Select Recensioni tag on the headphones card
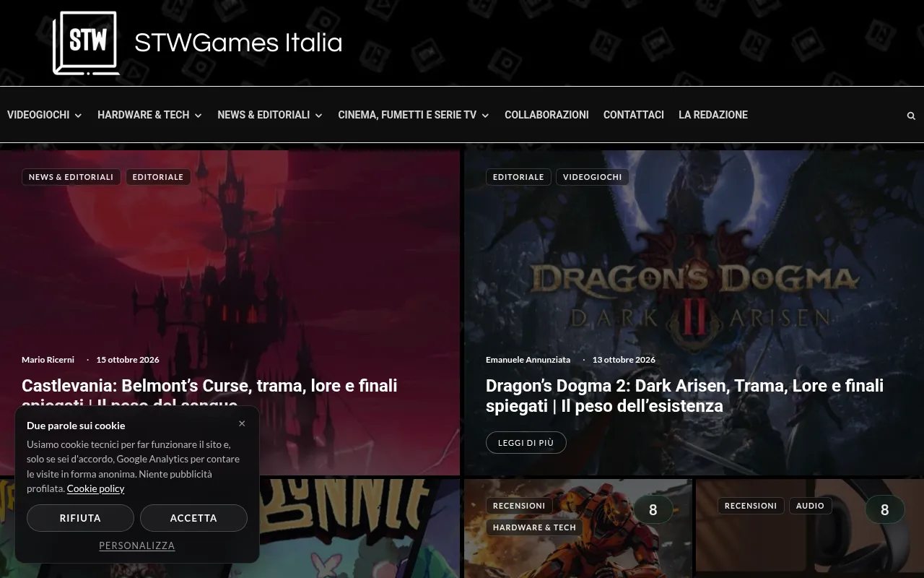 [751, 506]
